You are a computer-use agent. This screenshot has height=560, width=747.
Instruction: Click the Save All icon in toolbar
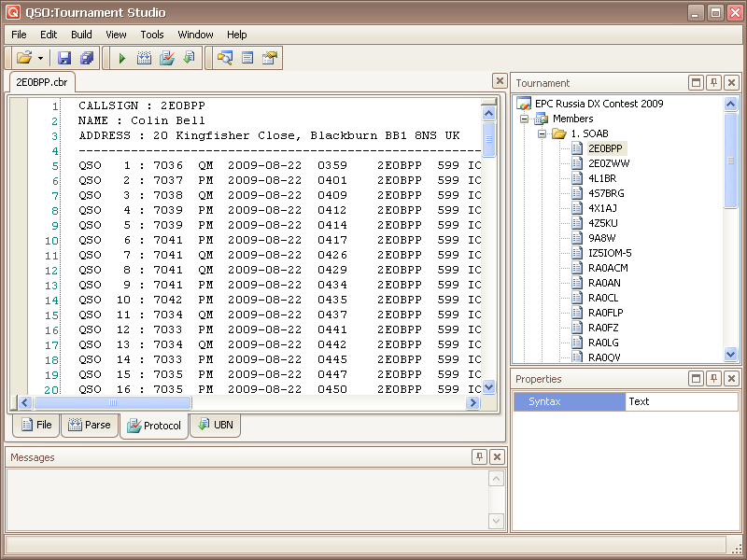(x=87, y=58)
